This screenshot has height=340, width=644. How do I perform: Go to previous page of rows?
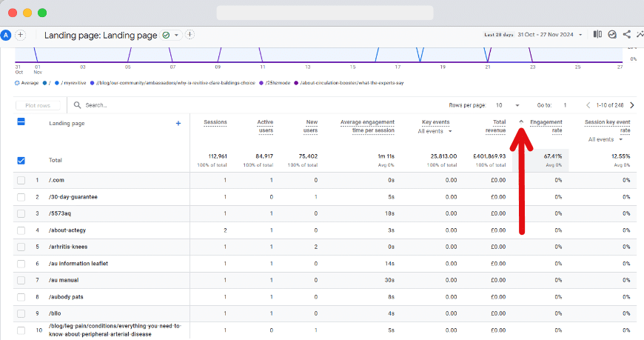pyautogui.click(x=588, y=105)
